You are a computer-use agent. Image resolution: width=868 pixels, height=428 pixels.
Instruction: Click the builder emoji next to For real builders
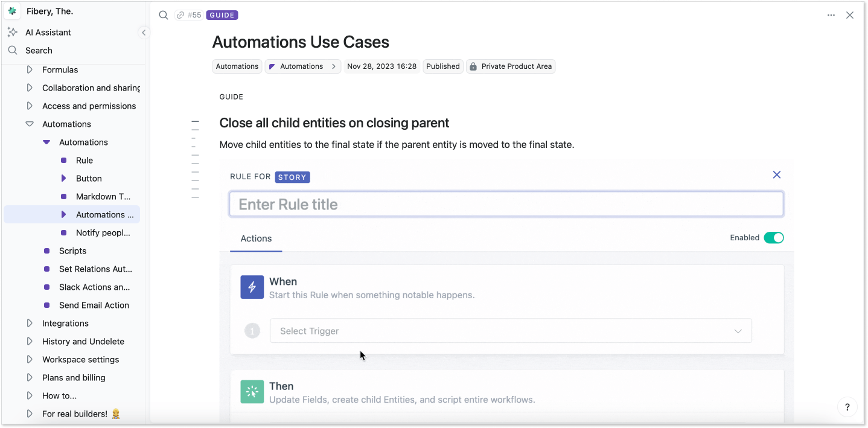click(116, 414)
